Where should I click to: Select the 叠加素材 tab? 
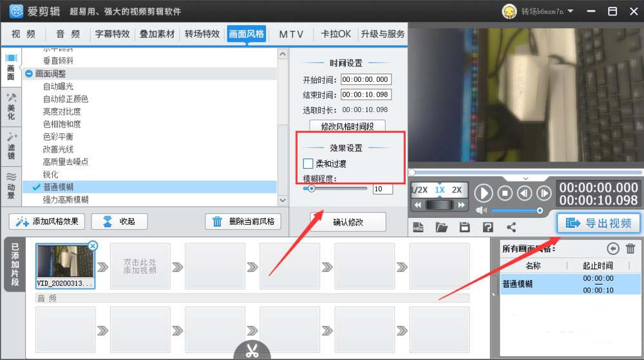(157, 34)
